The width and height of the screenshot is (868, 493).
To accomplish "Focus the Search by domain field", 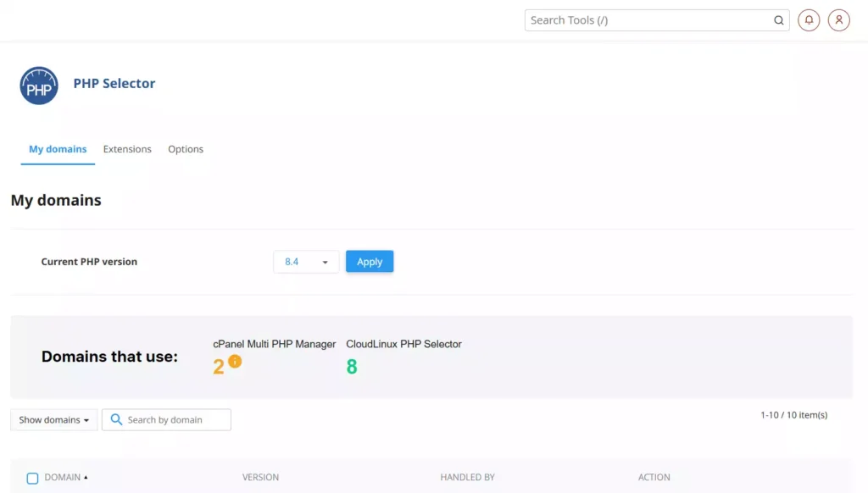I will (x=166, y=419).
